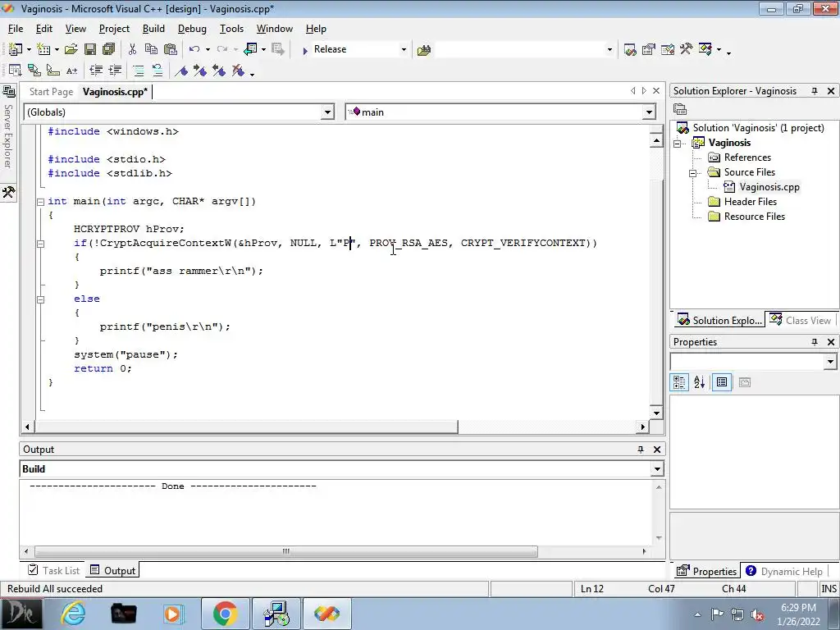Click the Properties list view icon
The height and width of the screenshot is (630, 840).
pyautogui.click(x=722, y=382)
